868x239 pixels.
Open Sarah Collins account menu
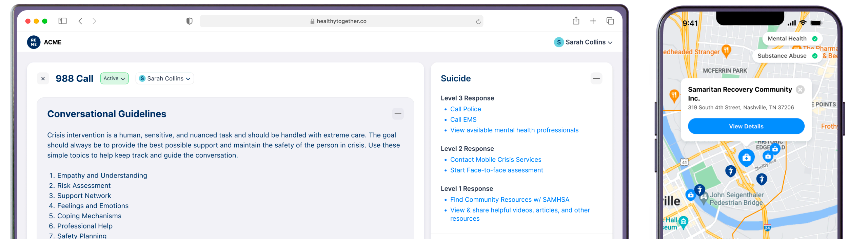[583, 42]
